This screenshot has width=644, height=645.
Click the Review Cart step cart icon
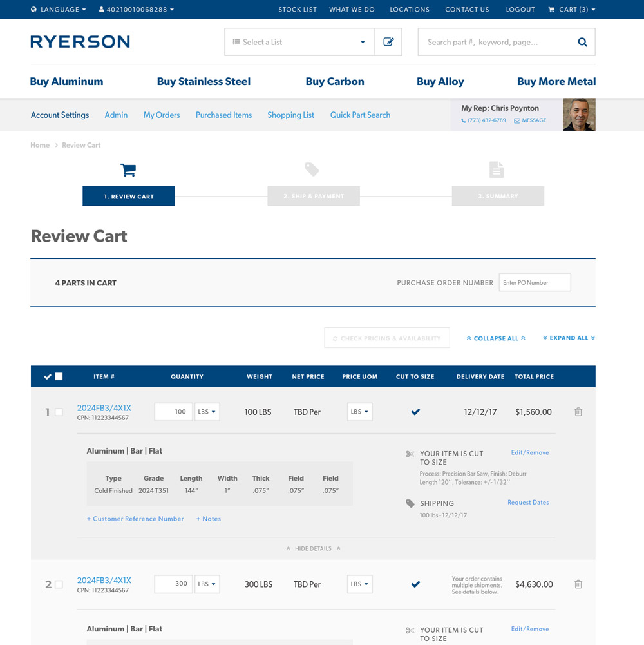[x=128, y=170]
